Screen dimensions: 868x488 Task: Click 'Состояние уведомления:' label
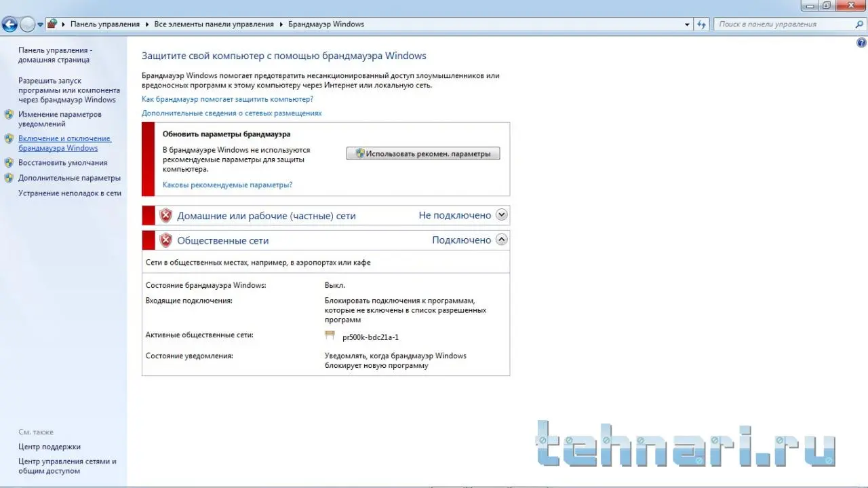(x=189, y=356)
